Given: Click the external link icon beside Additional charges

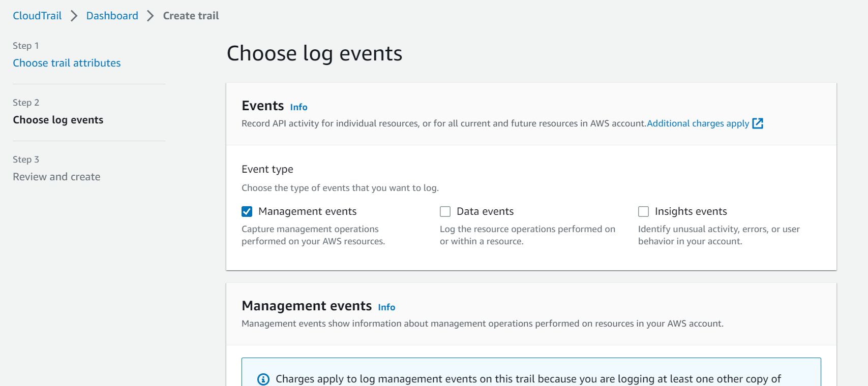Looking at the screenshot, I should coord(758,123).
